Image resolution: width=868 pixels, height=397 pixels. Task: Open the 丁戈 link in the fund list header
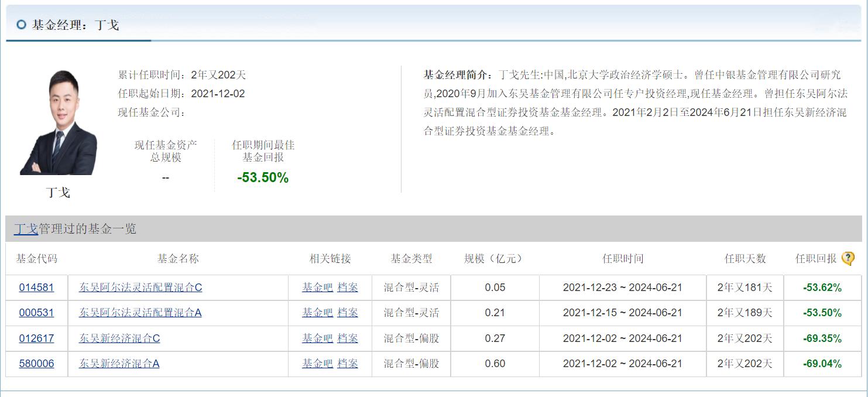[x=26, y=229]
